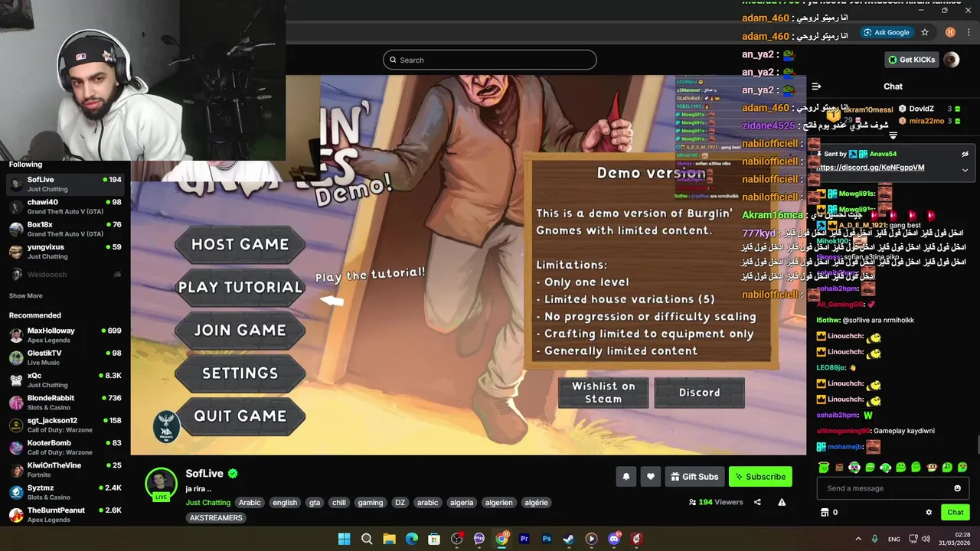Click the Send a message field

click(x=893, y=488)
